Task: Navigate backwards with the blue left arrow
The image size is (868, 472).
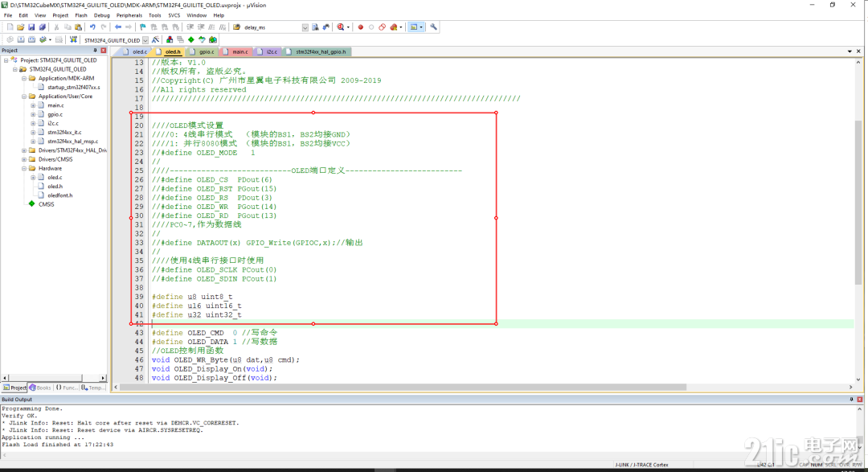Action: [x=118, y=27]
